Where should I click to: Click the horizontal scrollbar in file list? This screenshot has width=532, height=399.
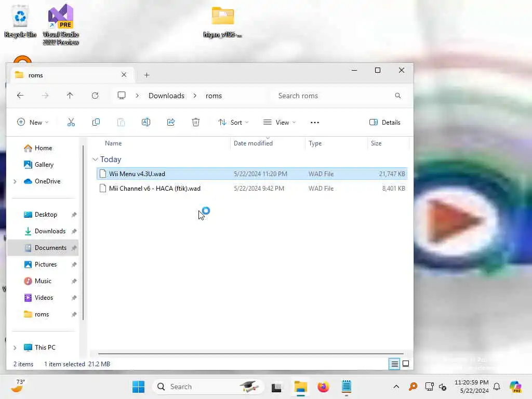coord(250,354)
